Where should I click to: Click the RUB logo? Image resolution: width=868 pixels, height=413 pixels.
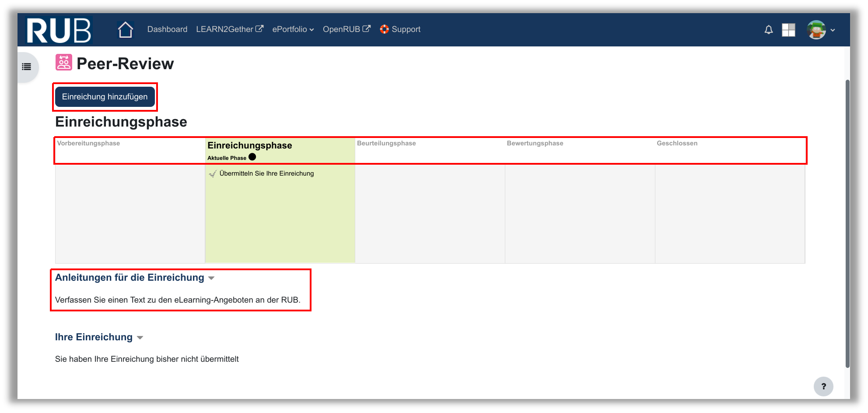tap(59, 30)
